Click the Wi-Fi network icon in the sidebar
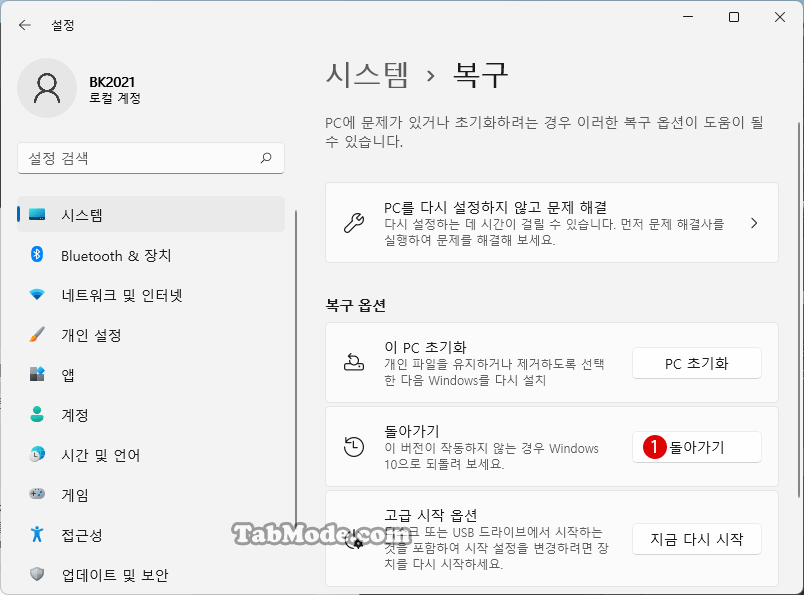The width and height of the screenshot is (804, 595). [37, 294]
